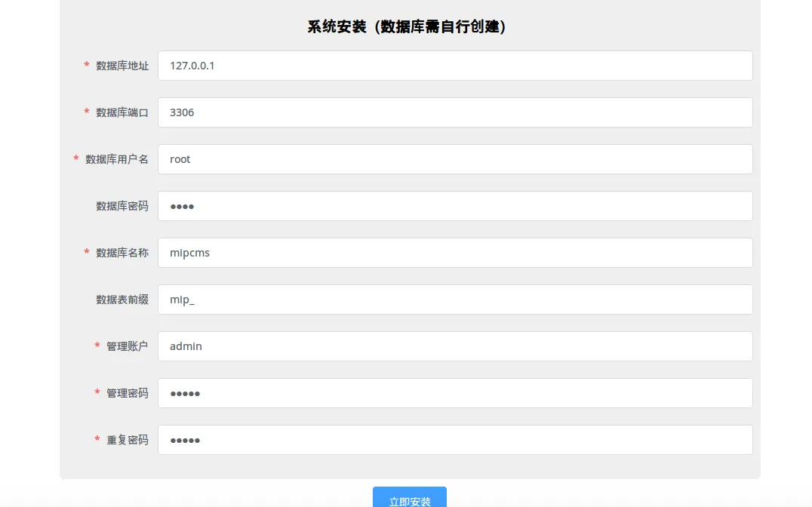Image resolution: width=812 pixels, height=507 pixels.
Task: Click into the 管理密码 password input box
Action: tap(454, 393)
